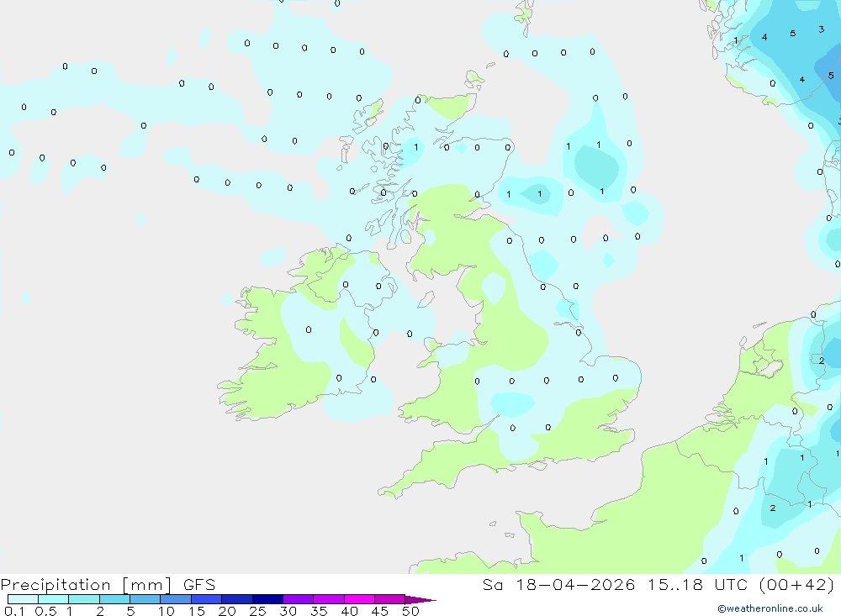Click the 'GFS' model label
This screenshot has height=616, width=841.
click(199, 585)
